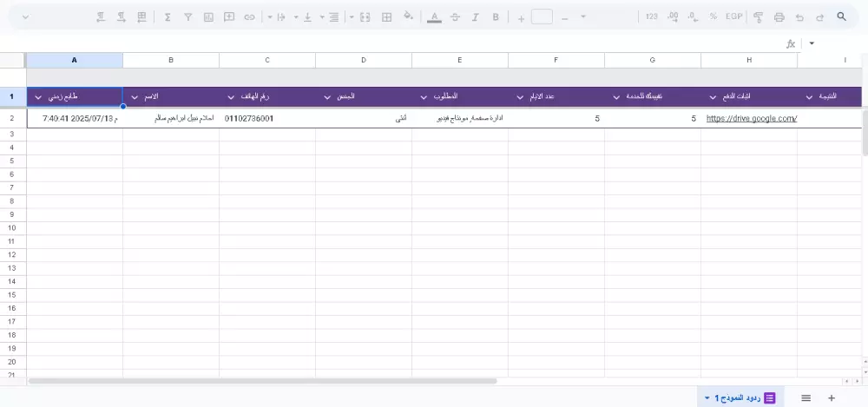868x407 pixels.
Task: Click the .00 decimal places icon
Action: (673, 17)
